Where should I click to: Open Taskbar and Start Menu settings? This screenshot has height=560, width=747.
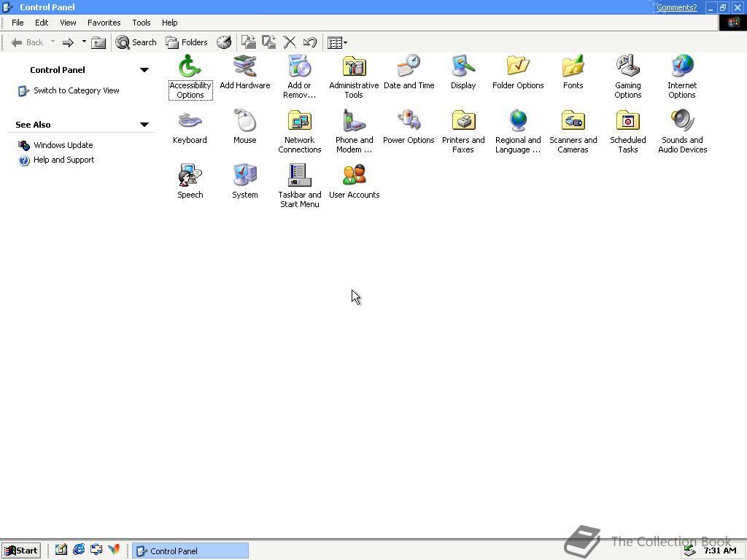[299, 186]
